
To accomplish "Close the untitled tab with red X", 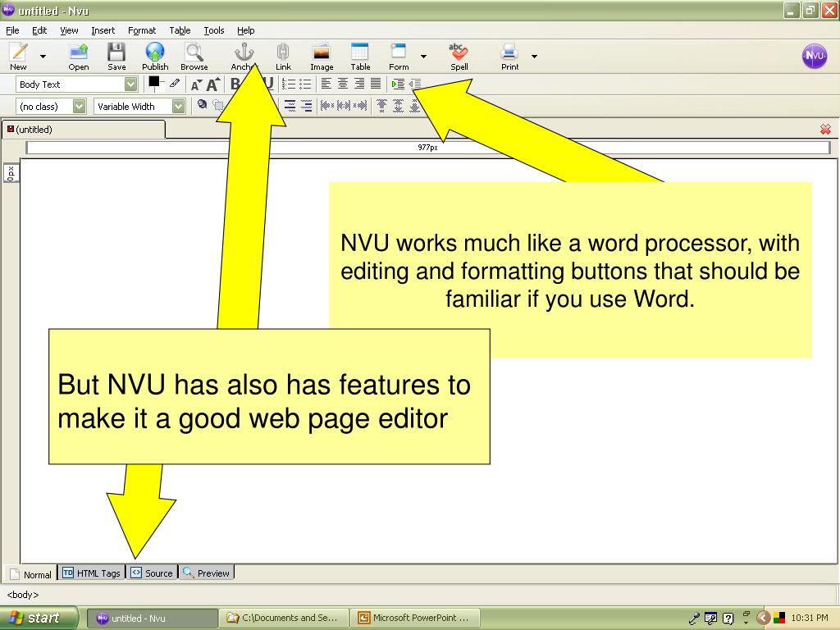I will [x=825, y=129].
